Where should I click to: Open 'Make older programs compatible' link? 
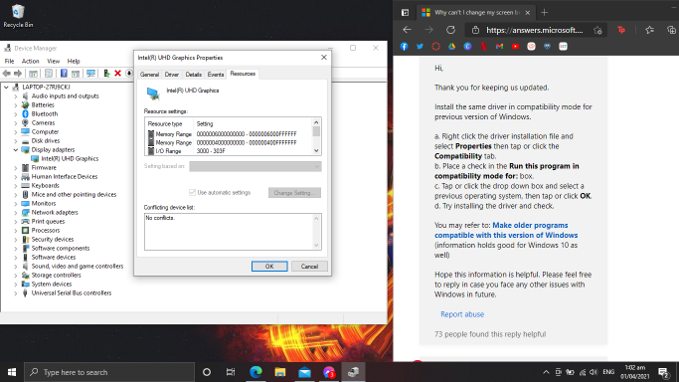pos(506,230)
